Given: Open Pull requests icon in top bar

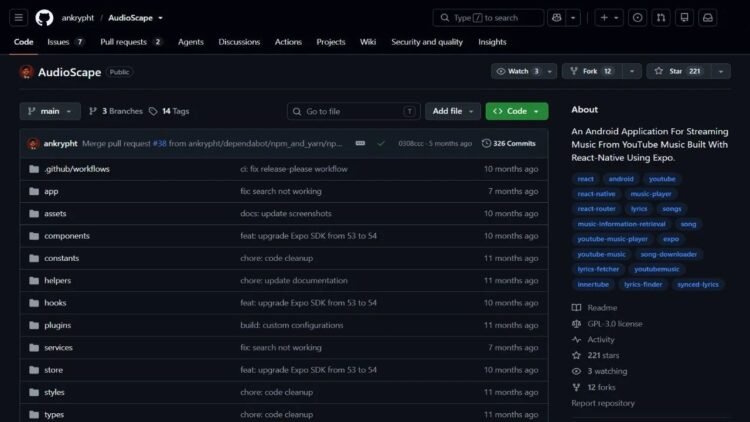Looking at the screenshot, I should pyautogui.click(x=661, y=18).
